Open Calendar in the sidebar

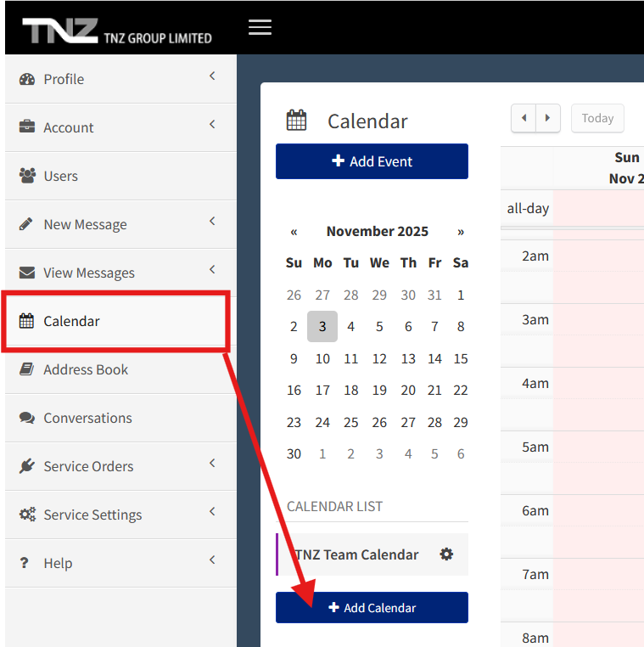pyautogui.click(x=120, y=321)
